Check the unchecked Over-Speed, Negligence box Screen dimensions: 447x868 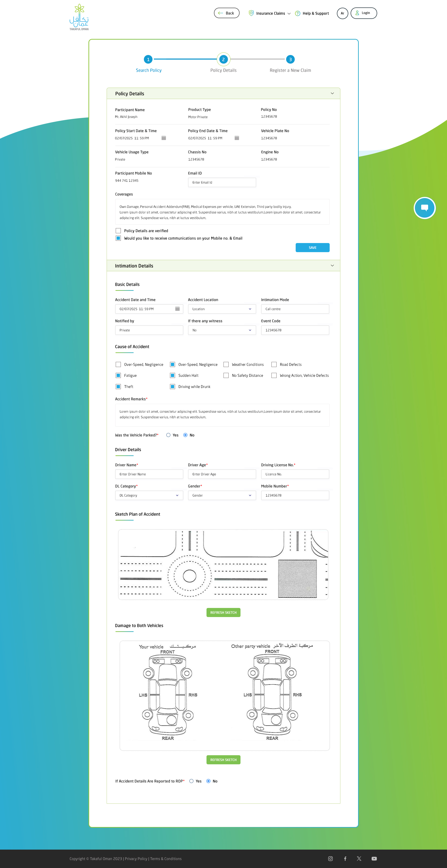click(x=118, y=365)
